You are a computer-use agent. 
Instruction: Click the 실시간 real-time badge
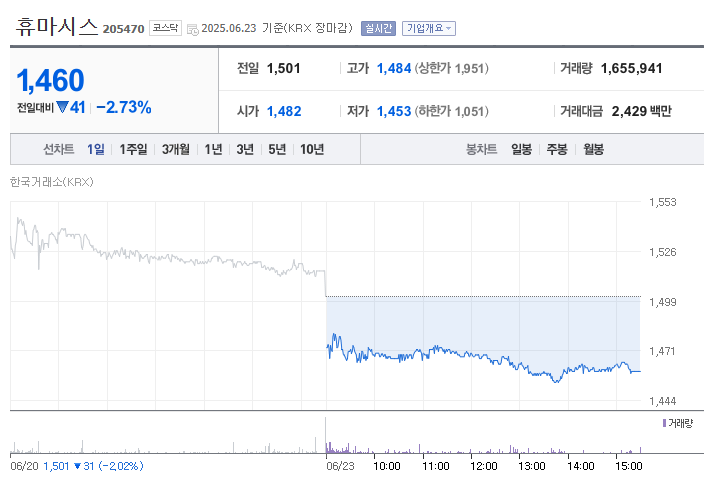378,28
